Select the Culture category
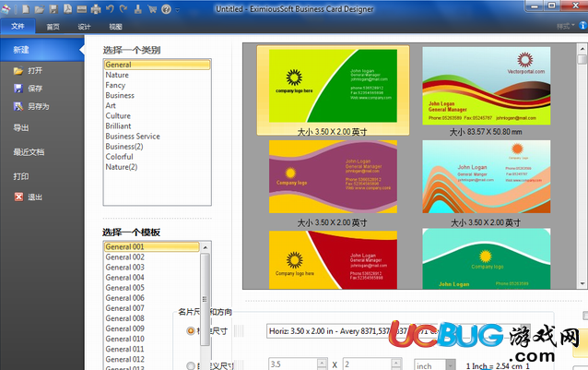 pyautogui.click(x=157, y=115)
